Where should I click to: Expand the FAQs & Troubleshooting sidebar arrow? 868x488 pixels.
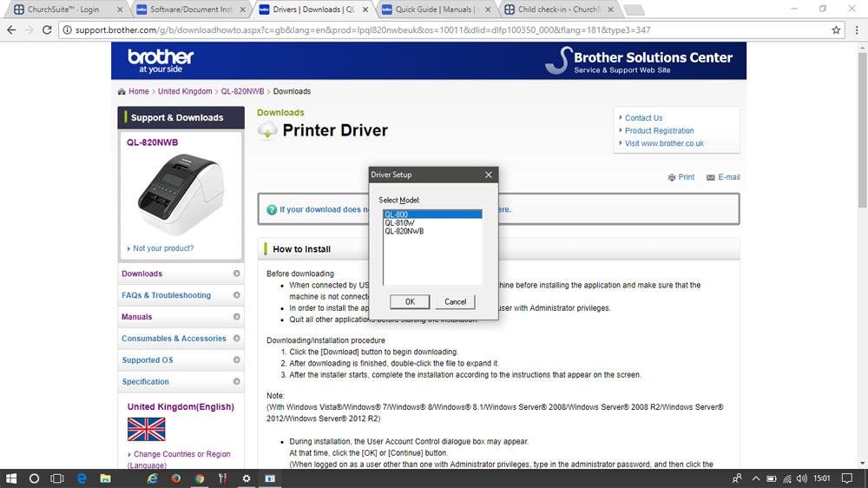[x=236, y=295]
